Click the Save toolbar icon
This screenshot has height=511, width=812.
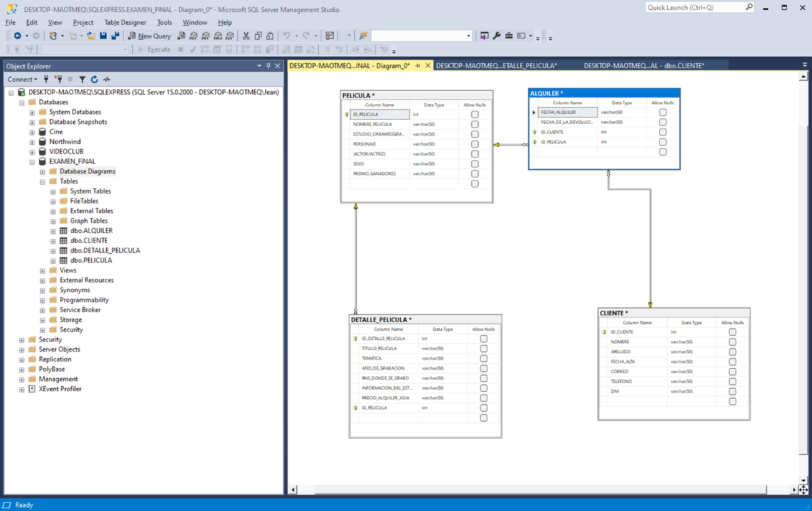point(103,35)
